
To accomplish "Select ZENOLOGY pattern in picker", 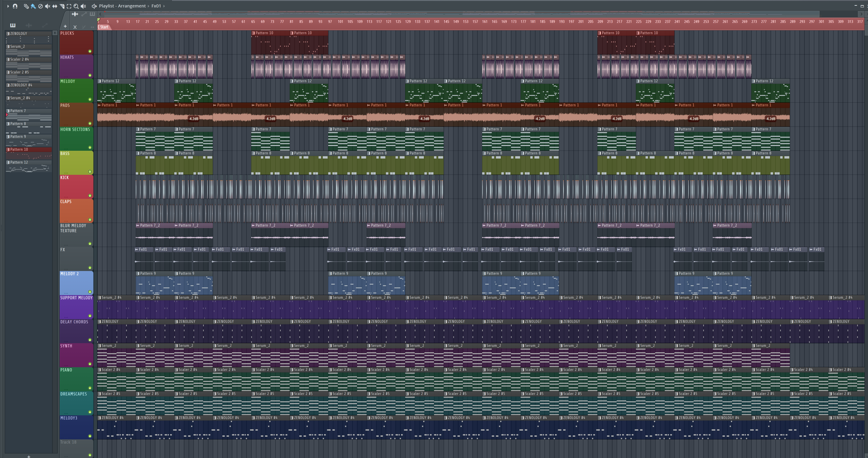I will [29, 37].
